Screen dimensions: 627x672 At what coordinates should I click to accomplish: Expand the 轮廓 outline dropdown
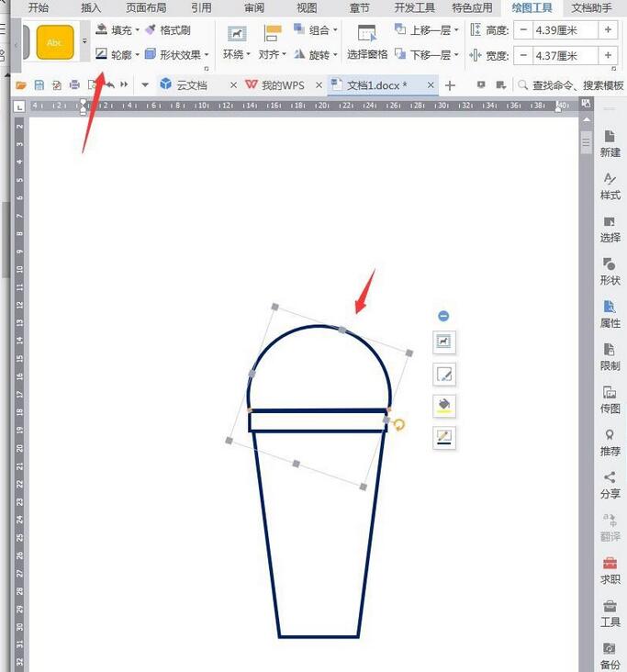[138, 55]
